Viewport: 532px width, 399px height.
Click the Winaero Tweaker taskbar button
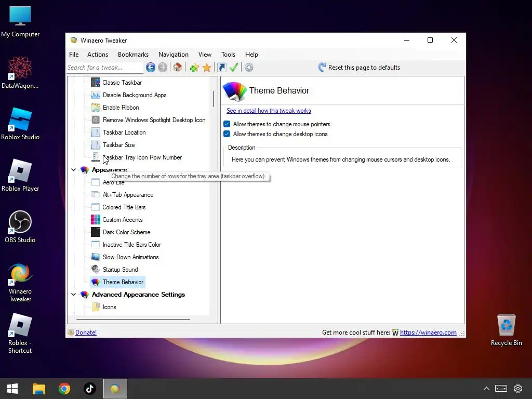click(x=115, y=389)
